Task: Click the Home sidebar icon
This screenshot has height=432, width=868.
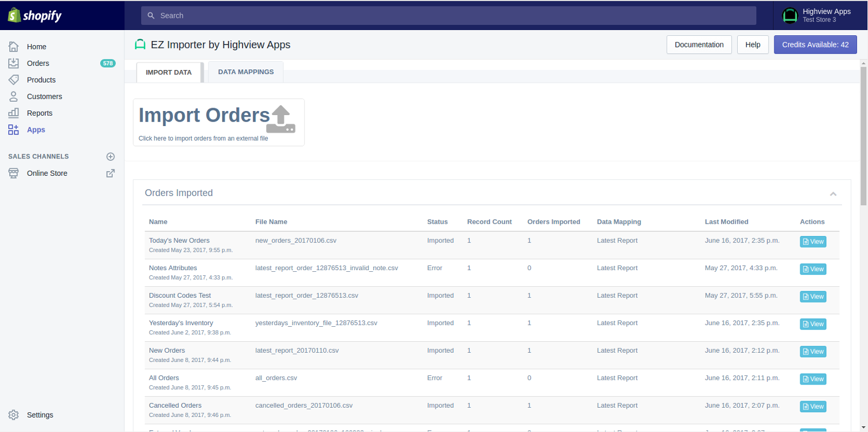Action: 14,46
